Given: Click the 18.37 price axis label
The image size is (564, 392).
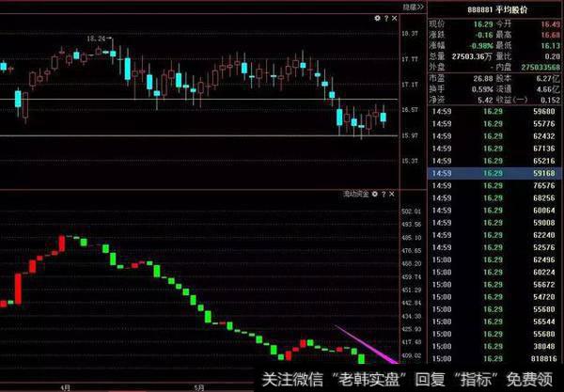Looking at the screenshot, I should point(410,34).
